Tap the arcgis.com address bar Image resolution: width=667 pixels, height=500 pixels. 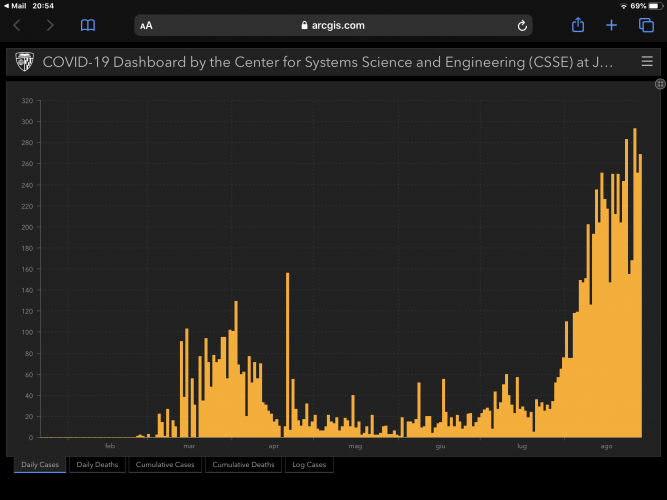(334, 25)
